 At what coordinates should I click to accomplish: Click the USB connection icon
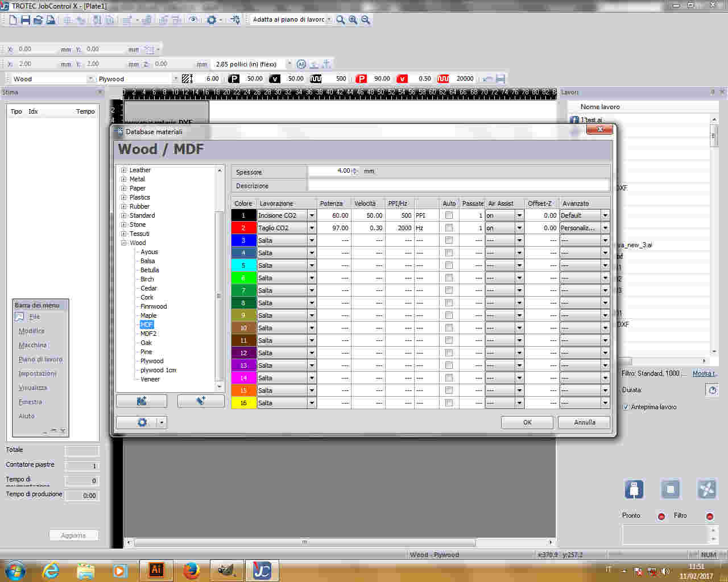[634, 489]
